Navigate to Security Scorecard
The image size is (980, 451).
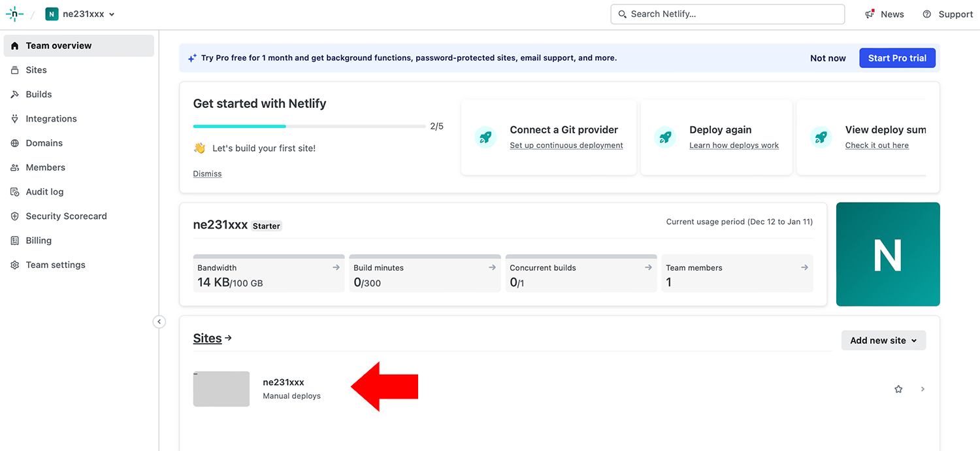[66, 216]
